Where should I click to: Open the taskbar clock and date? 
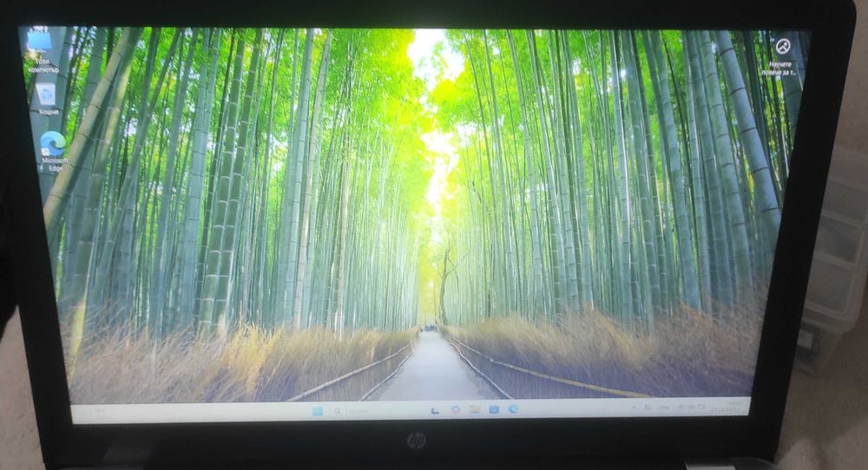coord(727,407)
